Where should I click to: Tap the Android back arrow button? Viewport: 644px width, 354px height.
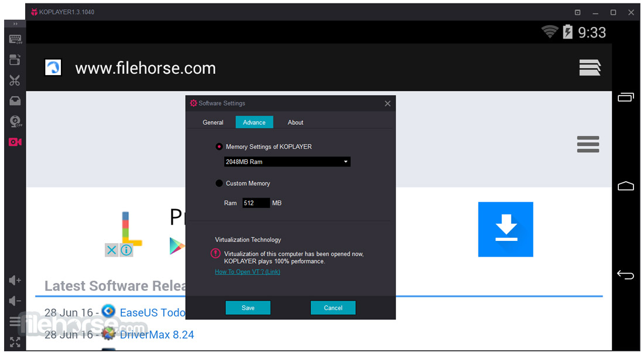point(625,274)
